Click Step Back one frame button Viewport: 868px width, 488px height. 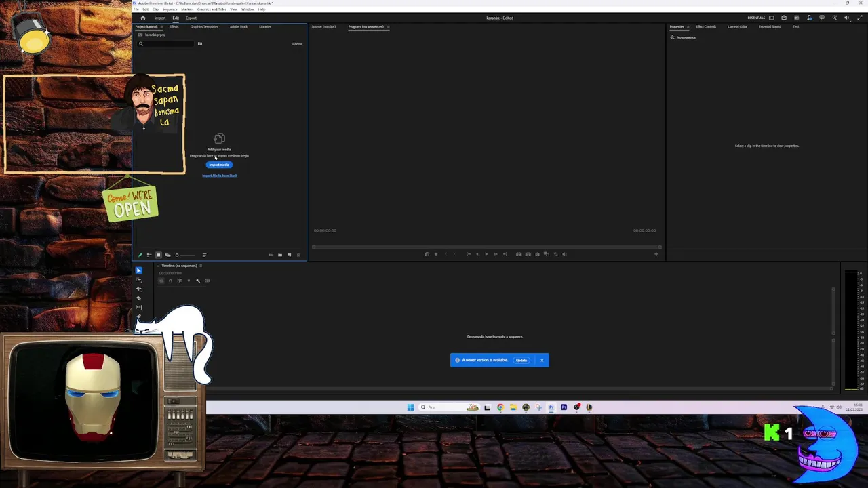[477, 254]
